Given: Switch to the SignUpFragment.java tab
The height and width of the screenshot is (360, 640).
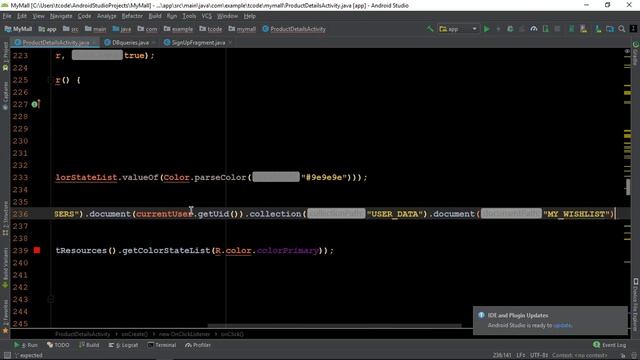Looking at the screenshot, I should 198,42.
